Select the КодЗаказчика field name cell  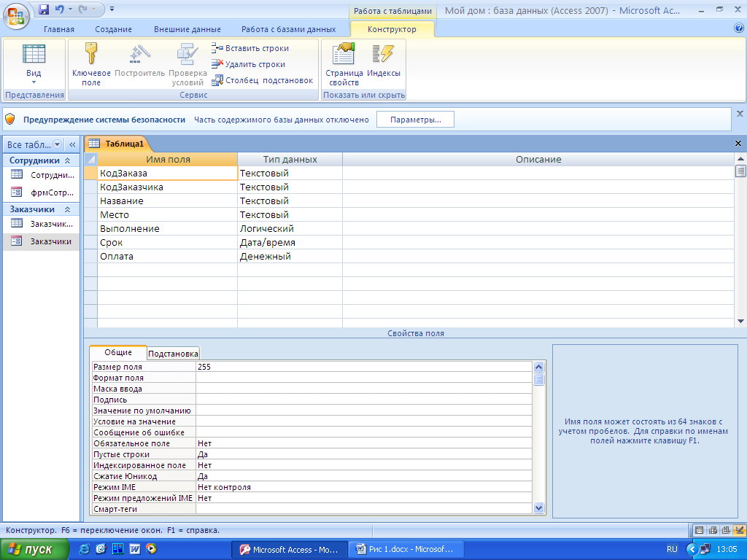click(x=167, y=187)
